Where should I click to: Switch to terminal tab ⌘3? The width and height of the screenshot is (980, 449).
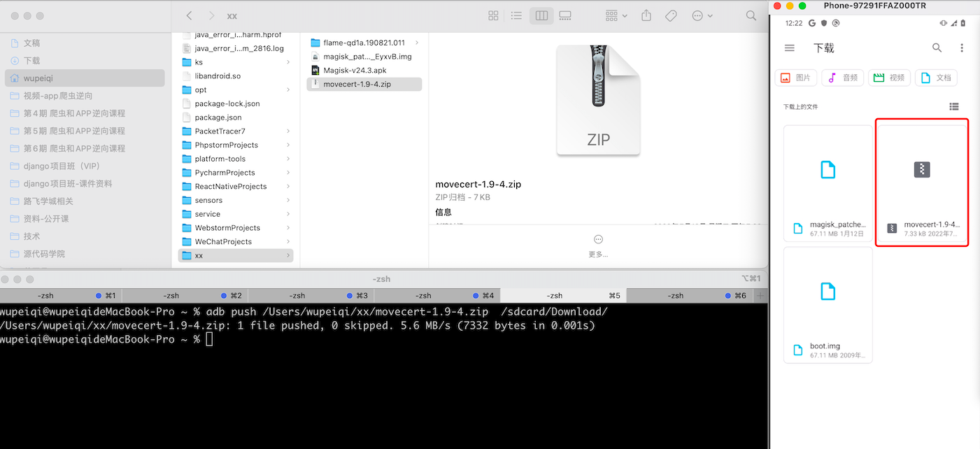pyautogui.click(x=311, y=295)
